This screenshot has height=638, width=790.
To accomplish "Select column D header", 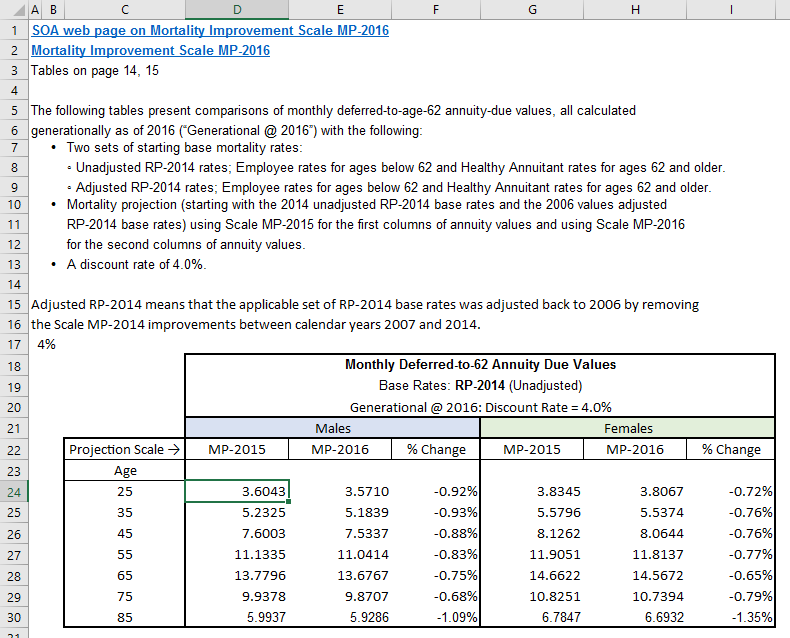I will pyautogui.click(x=237, y=10).
